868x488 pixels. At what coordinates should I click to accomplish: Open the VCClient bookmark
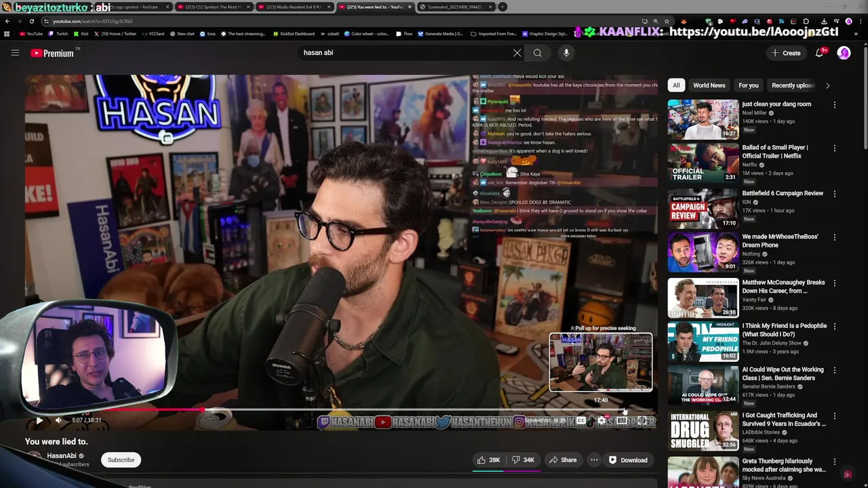[x=153, y=33]
